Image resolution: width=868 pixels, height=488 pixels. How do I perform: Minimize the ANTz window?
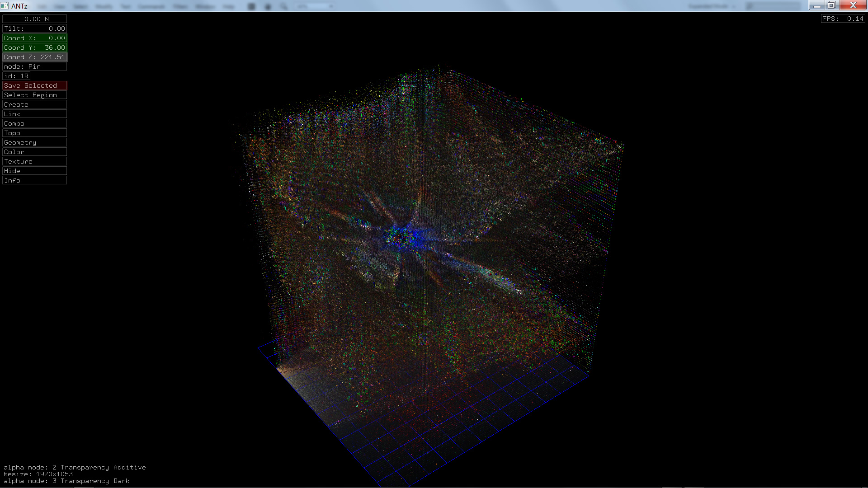pos(816,5)
